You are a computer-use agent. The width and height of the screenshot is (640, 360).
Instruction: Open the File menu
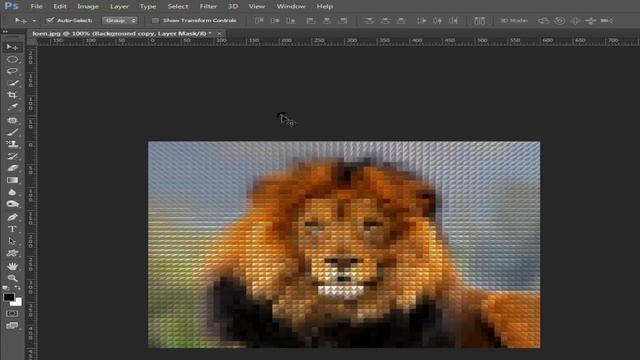click(36, 6)
